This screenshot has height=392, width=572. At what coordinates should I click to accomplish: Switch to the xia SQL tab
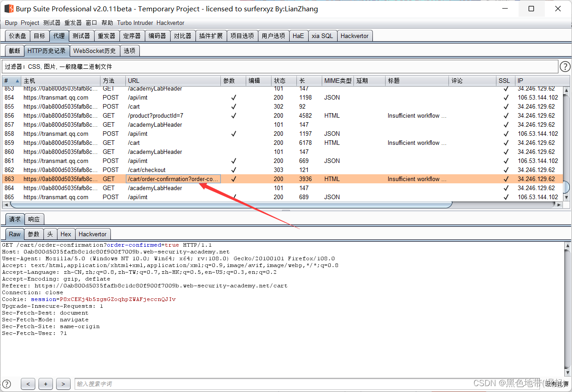pyautogui.click(x=322, y=36)
